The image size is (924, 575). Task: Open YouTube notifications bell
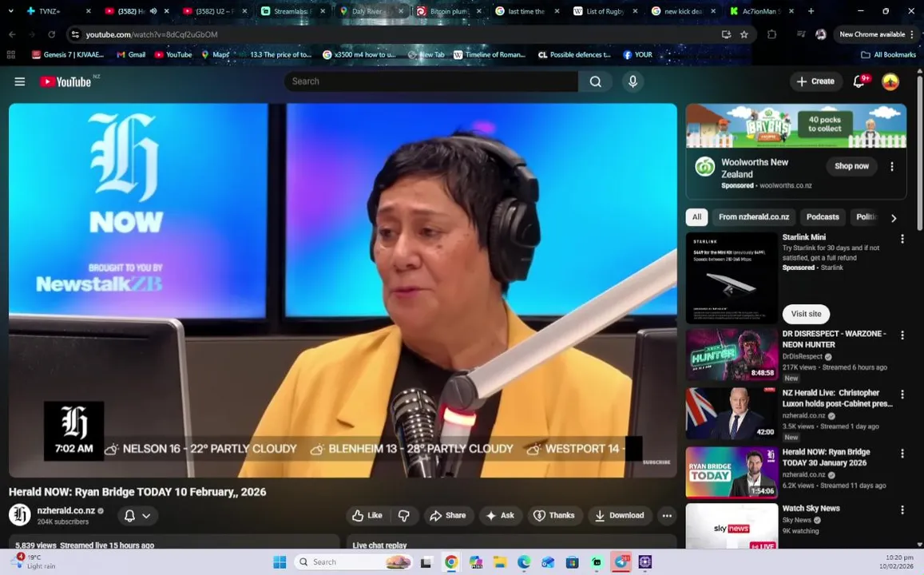[860, 81]
